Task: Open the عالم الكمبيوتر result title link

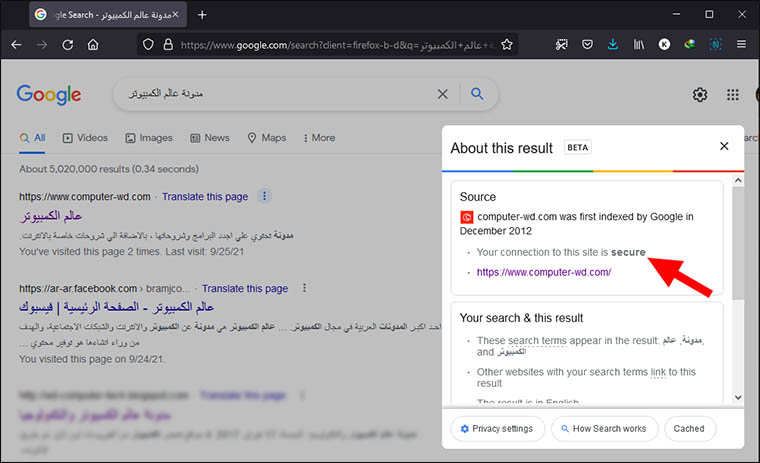Action: click(x=51, y=216)
